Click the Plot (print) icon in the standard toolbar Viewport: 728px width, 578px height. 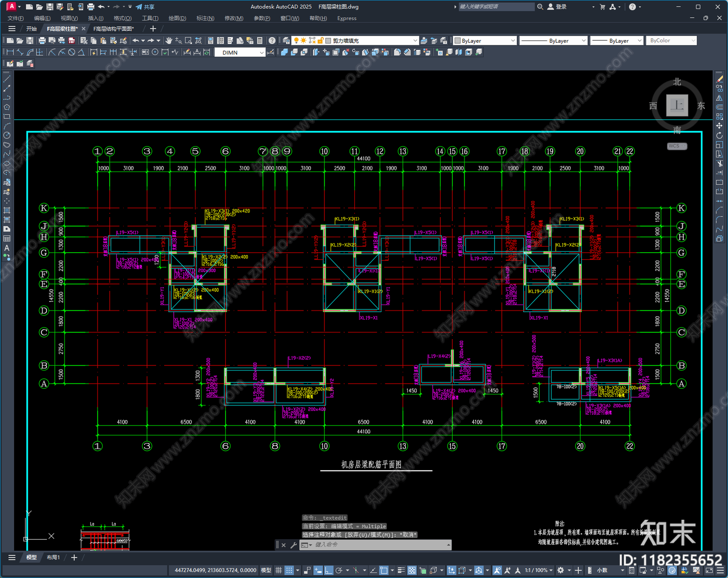(42, 41)
